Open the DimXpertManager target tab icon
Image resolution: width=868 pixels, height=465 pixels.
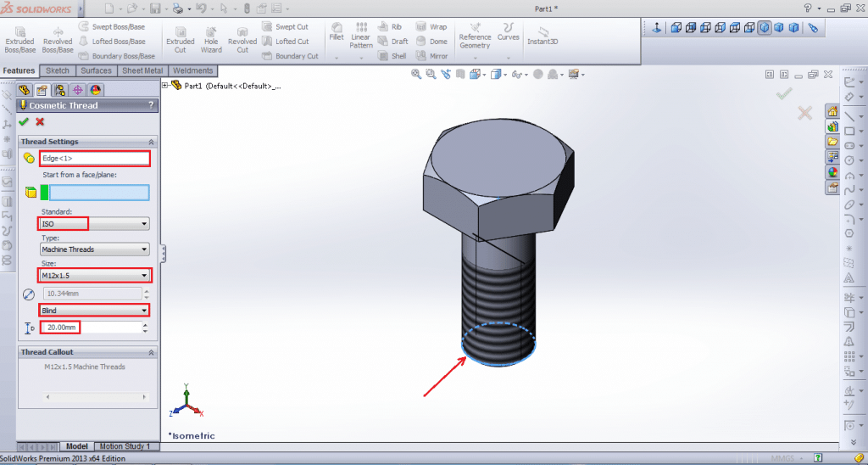pos(78,90)
